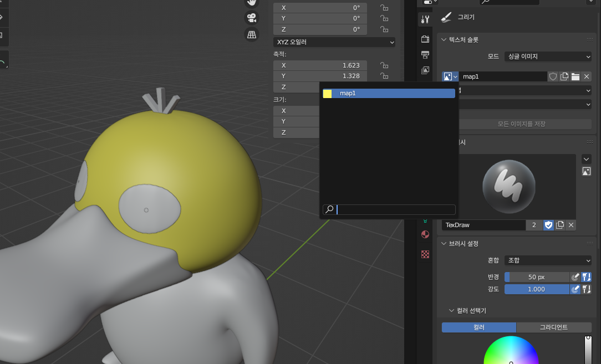Toggle fake user shield for TexDraw brush

548,225
